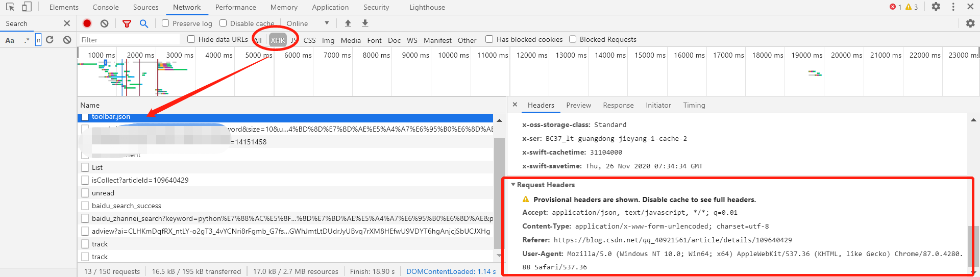Filter requests by Media type
This screenshot has height=277, width=980.
click(x=351, y=40)
